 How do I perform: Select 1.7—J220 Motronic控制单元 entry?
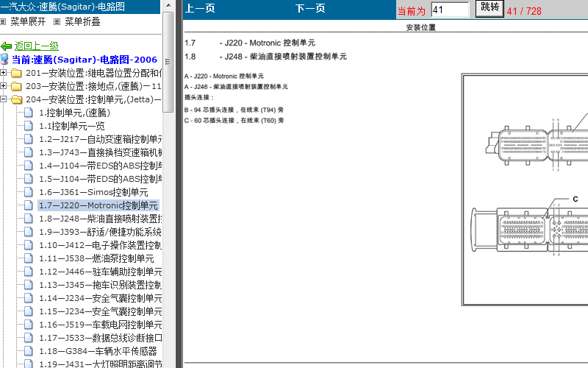pyautogui.click(x=98, y=205)
